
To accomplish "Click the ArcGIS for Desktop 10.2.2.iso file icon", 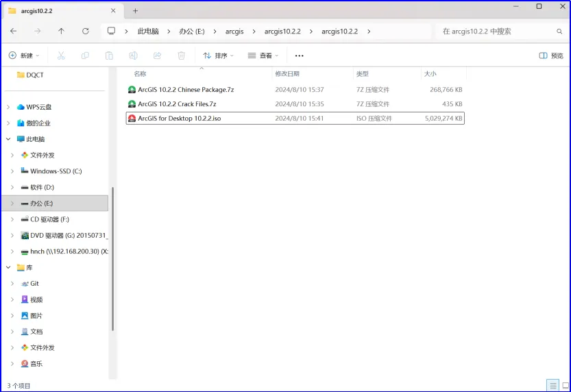I will 132,119.
